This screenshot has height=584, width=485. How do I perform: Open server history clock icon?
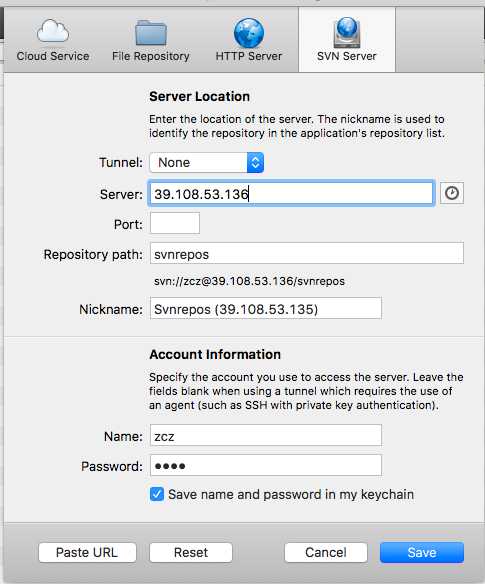pyautogui.click(x=451, y=193)
